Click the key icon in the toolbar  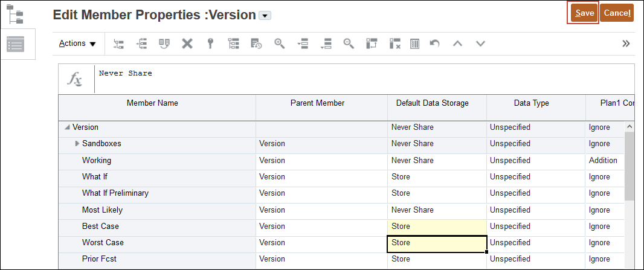(210, 43)
